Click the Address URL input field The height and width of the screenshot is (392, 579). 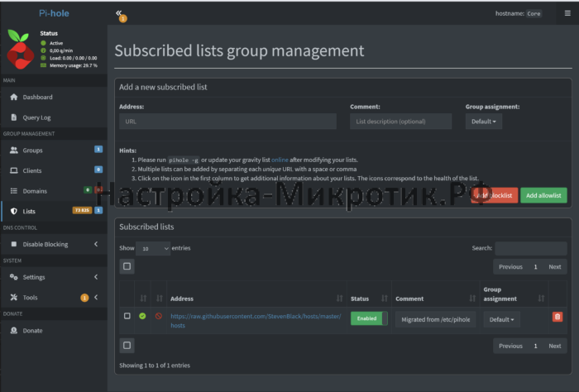point(227,122)
